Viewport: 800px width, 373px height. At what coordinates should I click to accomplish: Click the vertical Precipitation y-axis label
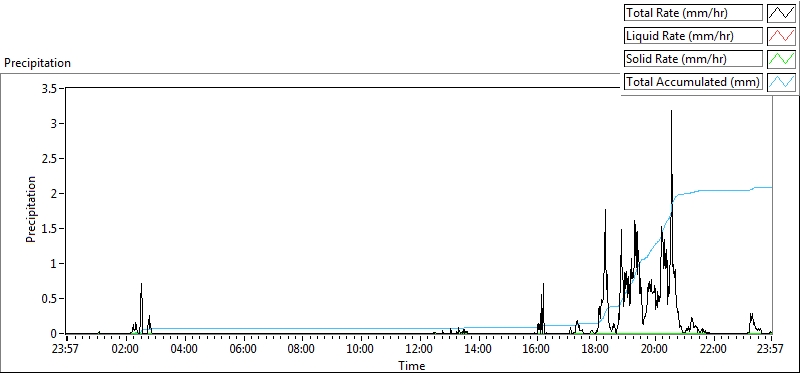pos(31,210)
